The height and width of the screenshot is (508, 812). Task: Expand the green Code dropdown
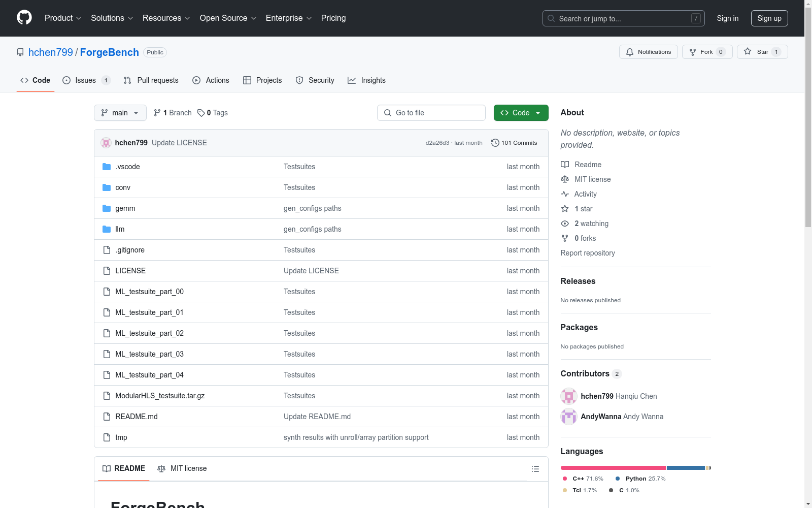point(521,113)
